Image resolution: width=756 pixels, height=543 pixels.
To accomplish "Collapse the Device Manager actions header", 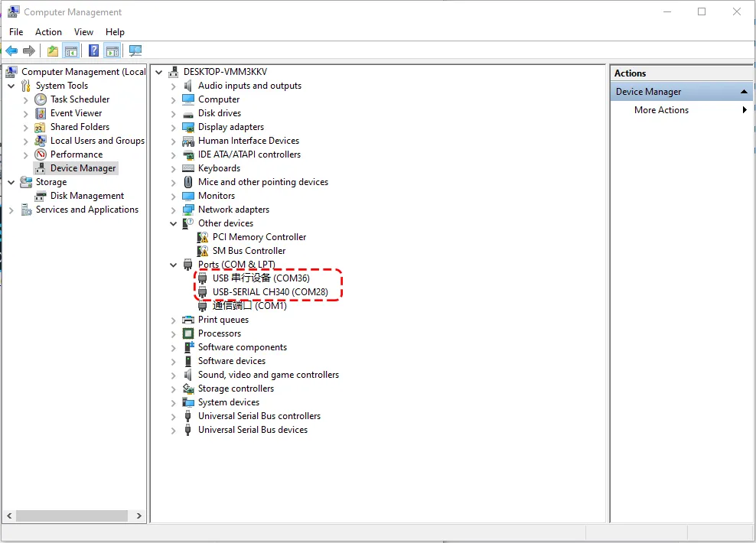I will [x=744, y=92].
